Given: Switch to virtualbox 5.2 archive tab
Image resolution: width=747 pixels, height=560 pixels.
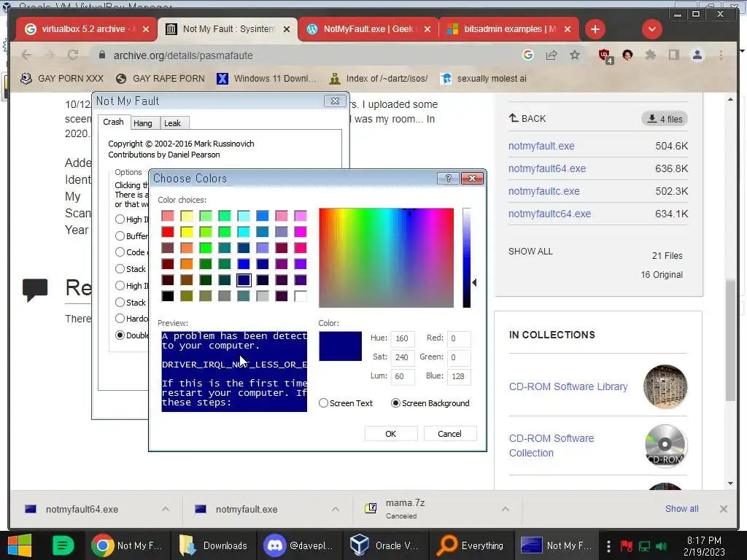Looking at the screenshot, I should (x=85, y=29).
